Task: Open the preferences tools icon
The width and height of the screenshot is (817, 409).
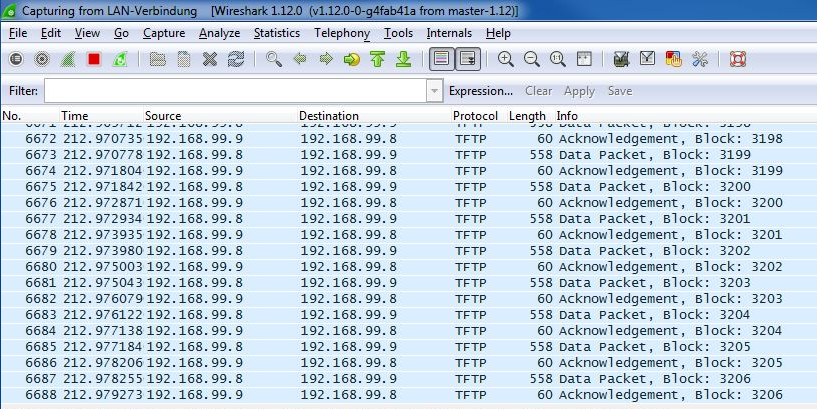Action: tap(699, 59)
